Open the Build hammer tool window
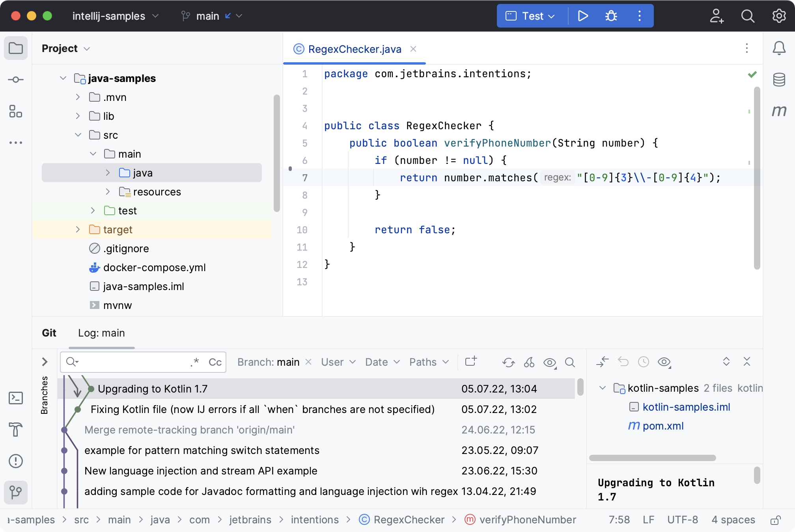The image size is (795, 532). [16, 430]
